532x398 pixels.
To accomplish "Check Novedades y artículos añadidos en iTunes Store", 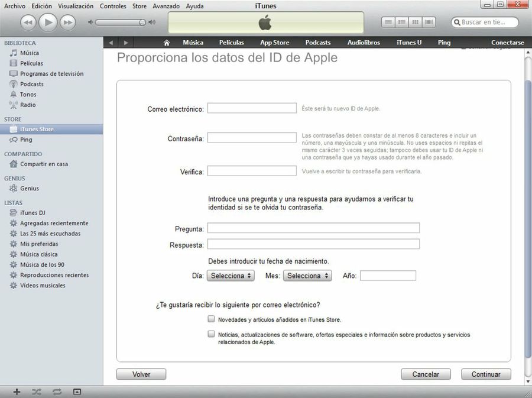I will pyautogui.click(x=211, y=318).
